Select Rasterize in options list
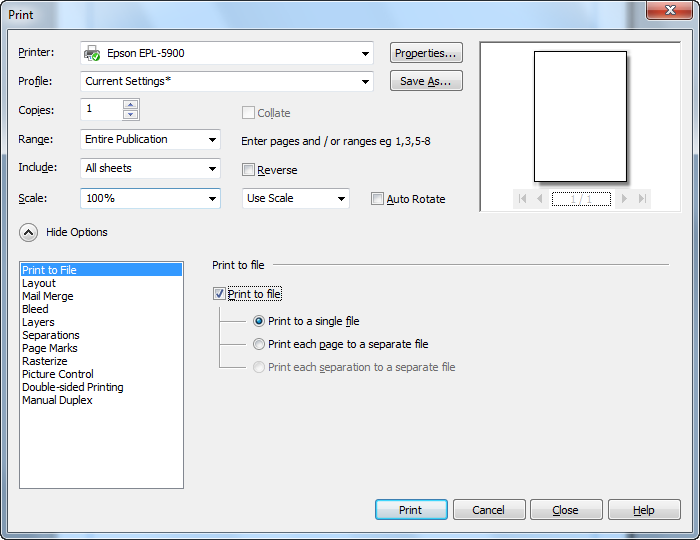The image size is (700, 540). 101,361
